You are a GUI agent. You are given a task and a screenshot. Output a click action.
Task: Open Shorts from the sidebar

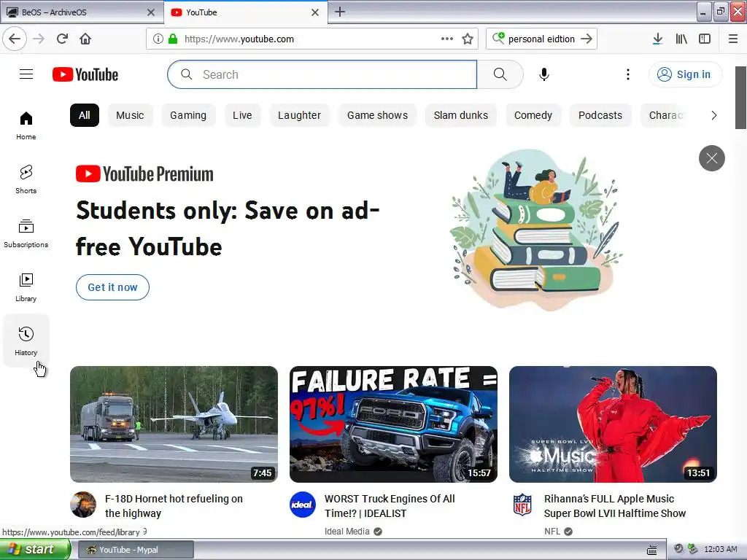[x=26, y=179]
